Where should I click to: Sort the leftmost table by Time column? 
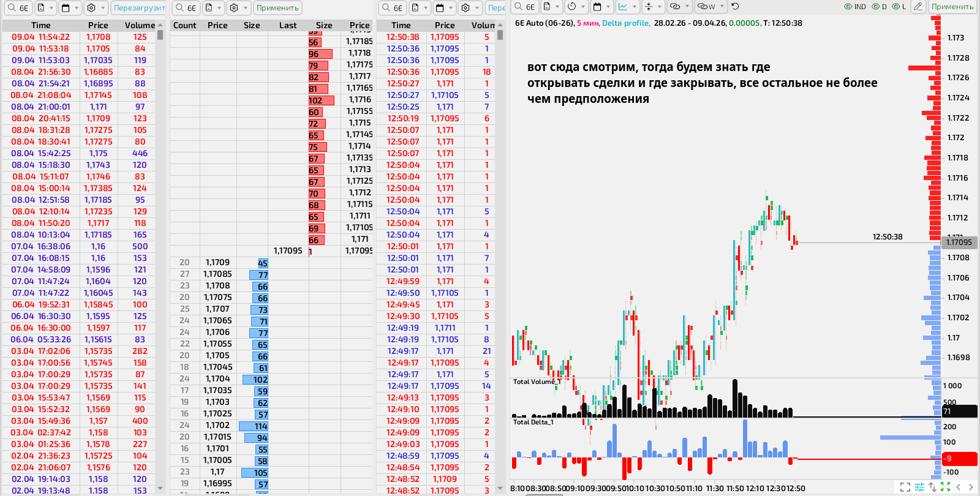tap(41, 25)
